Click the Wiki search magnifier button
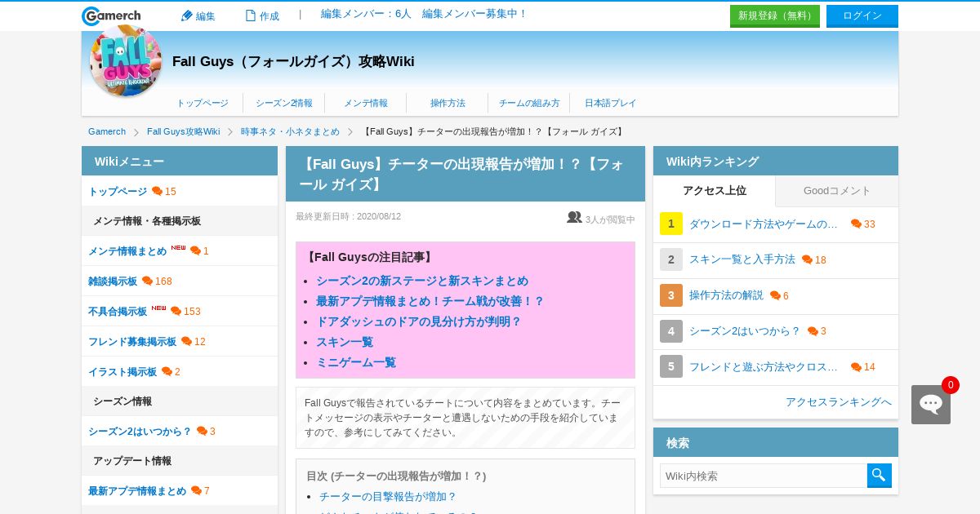 point(880,476)
